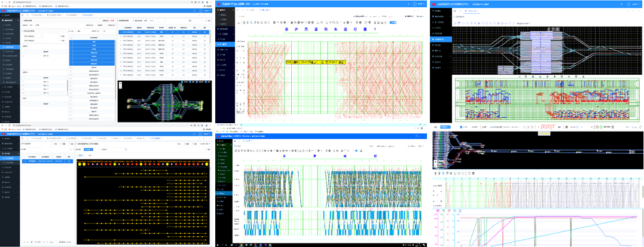Check the first unselected row below the blue rows

(71, 68)
